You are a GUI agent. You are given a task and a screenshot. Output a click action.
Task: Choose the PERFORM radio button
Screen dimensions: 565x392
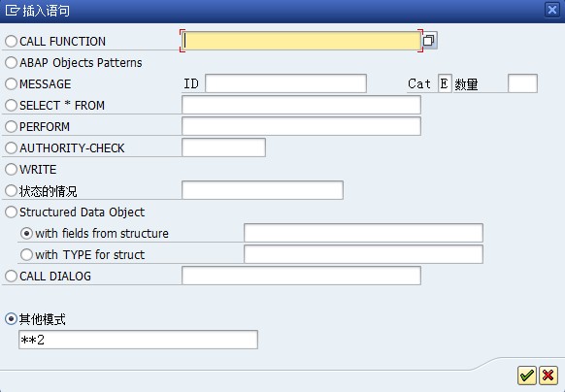[12, 126]
